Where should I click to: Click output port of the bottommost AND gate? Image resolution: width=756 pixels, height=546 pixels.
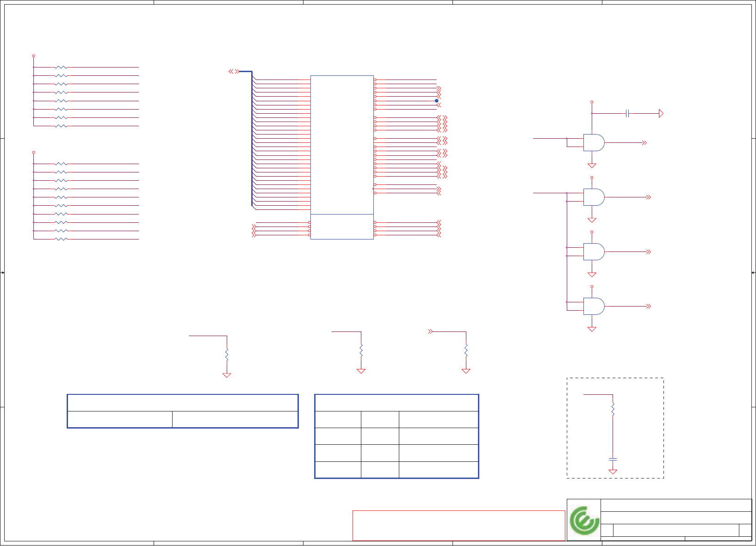tap(649, 306)
